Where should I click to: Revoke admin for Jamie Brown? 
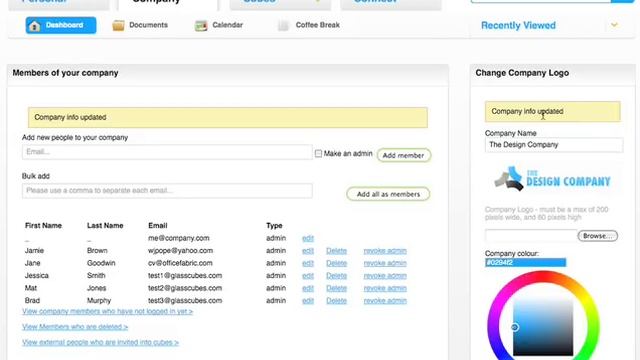pos(385,251)
